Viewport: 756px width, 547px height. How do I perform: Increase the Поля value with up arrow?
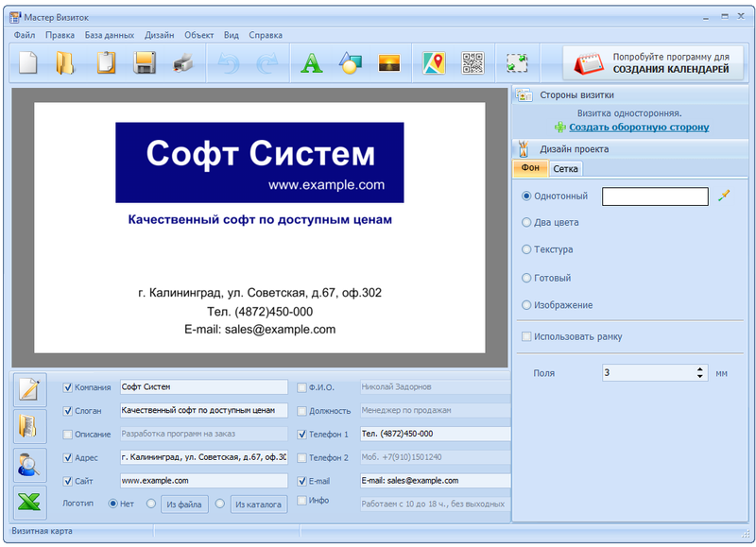pyautogui.click(x=700, y=368)
